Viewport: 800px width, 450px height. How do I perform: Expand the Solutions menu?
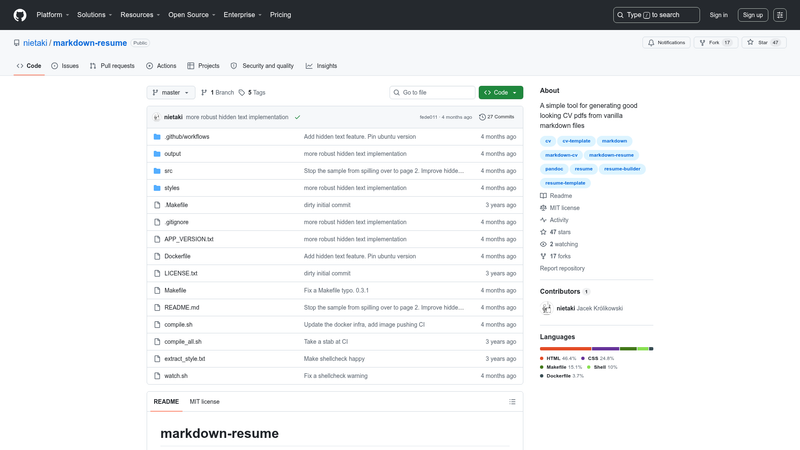[94, 15]
